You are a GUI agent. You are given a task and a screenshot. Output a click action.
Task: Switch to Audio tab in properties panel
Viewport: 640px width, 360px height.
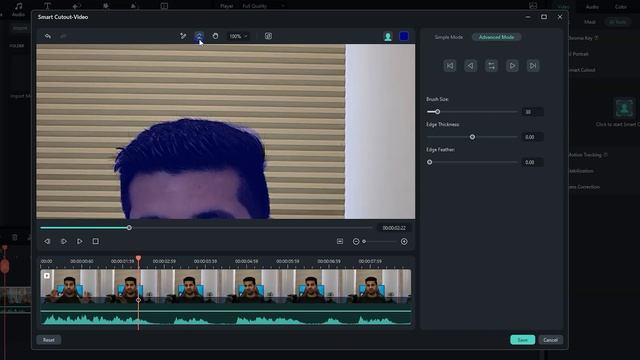click(x=592, y=7)
